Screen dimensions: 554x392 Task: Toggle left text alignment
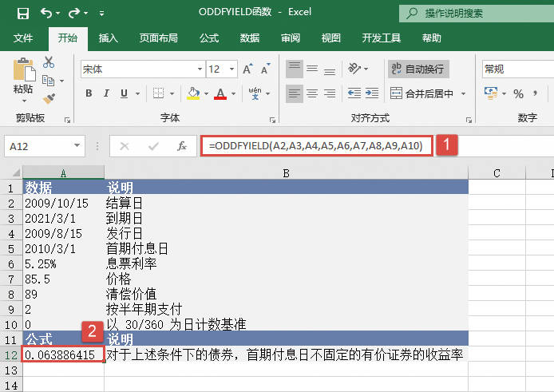click(x=294, y=93)
